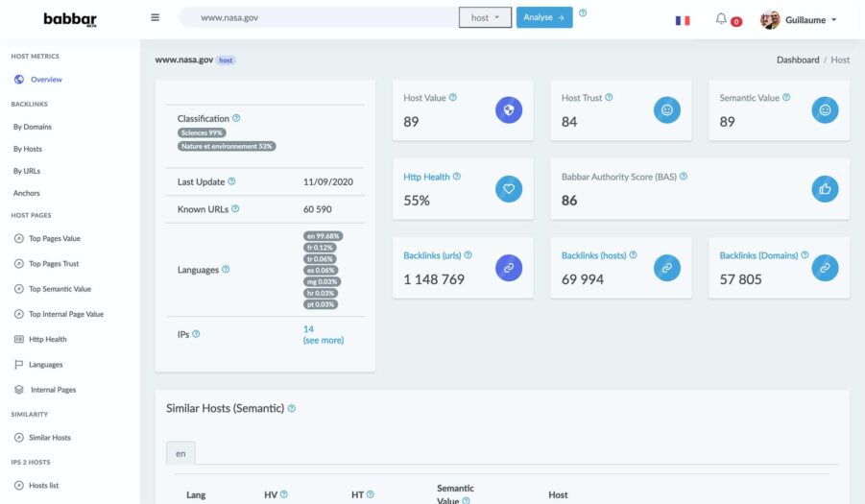Click the en 99.68% language tag
This screenshot has height=504, width=865.
click(x=324, y=236)
